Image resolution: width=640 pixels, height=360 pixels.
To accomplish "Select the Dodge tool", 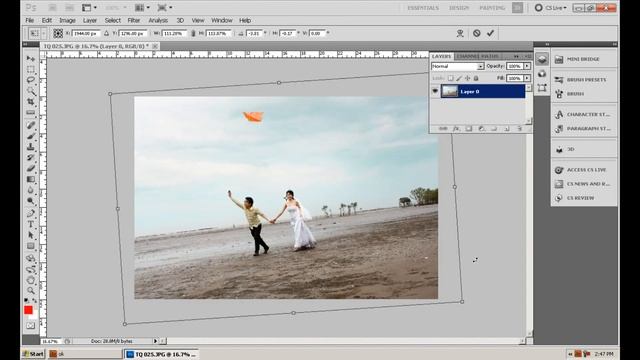I will (31, 201).
